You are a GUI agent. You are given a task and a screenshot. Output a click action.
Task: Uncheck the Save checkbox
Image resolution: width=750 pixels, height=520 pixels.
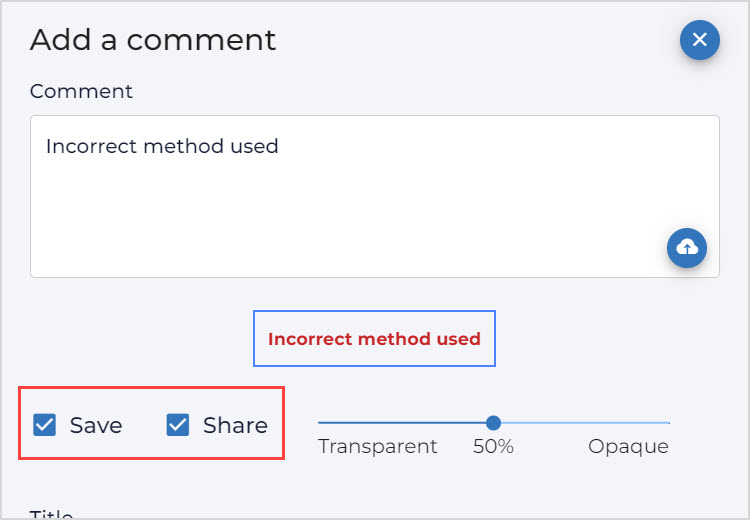(45, 426)
